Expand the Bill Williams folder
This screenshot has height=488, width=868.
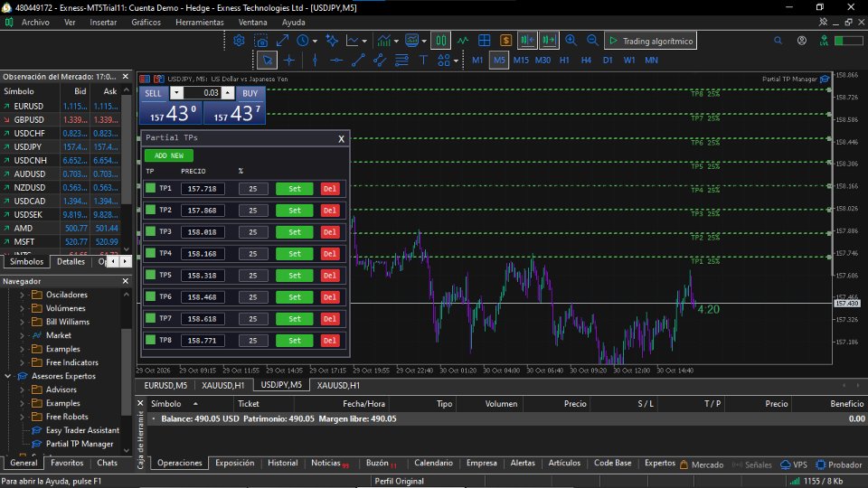[x=22, y=322]
